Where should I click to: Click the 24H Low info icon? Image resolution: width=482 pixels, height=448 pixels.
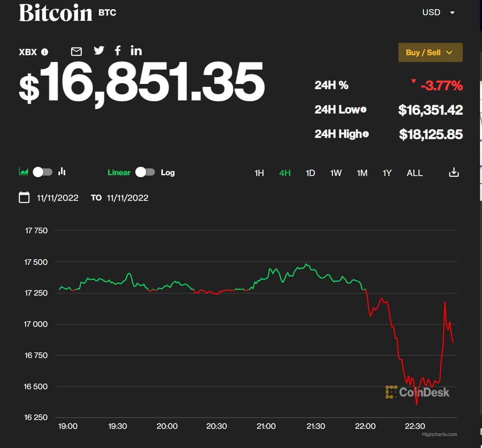point(364,110)
